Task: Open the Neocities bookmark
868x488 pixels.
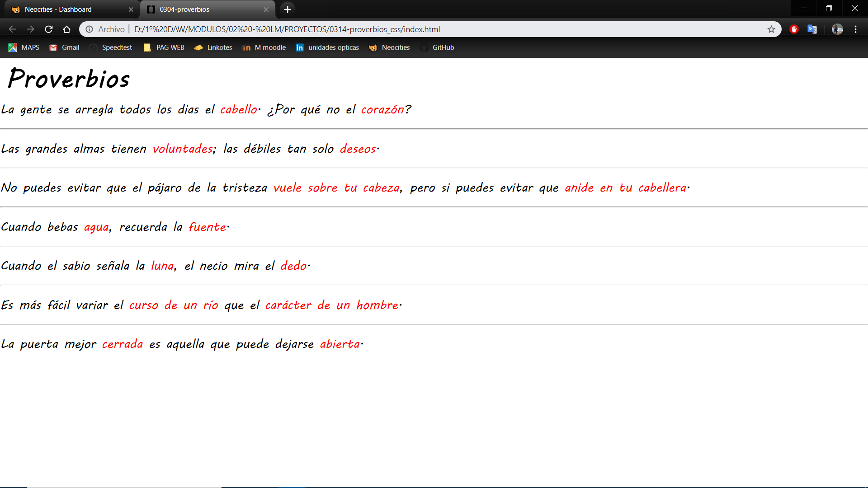Action: coord(389,47)
